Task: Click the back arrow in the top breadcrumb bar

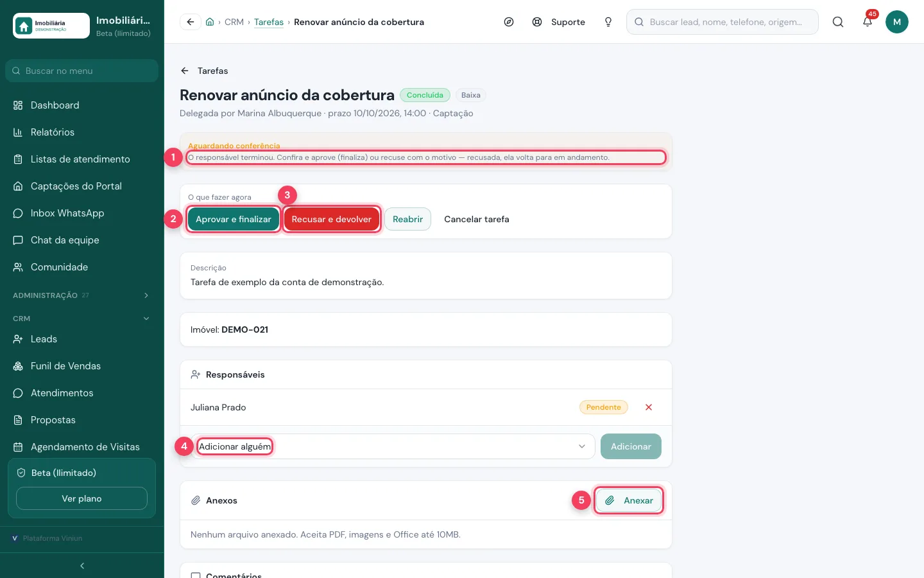Action: tap(191, 22)
